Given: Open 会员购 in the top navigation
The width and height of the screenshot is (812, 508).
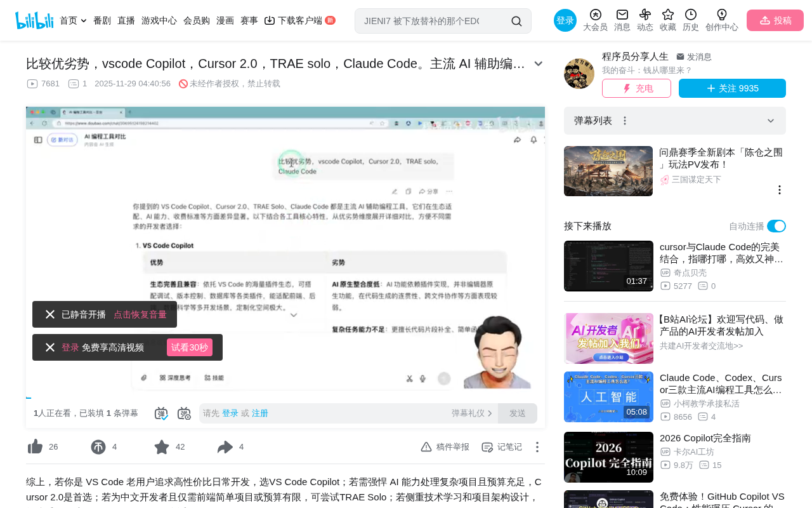Looking at the screenshot, I should [x=197, y=20].
